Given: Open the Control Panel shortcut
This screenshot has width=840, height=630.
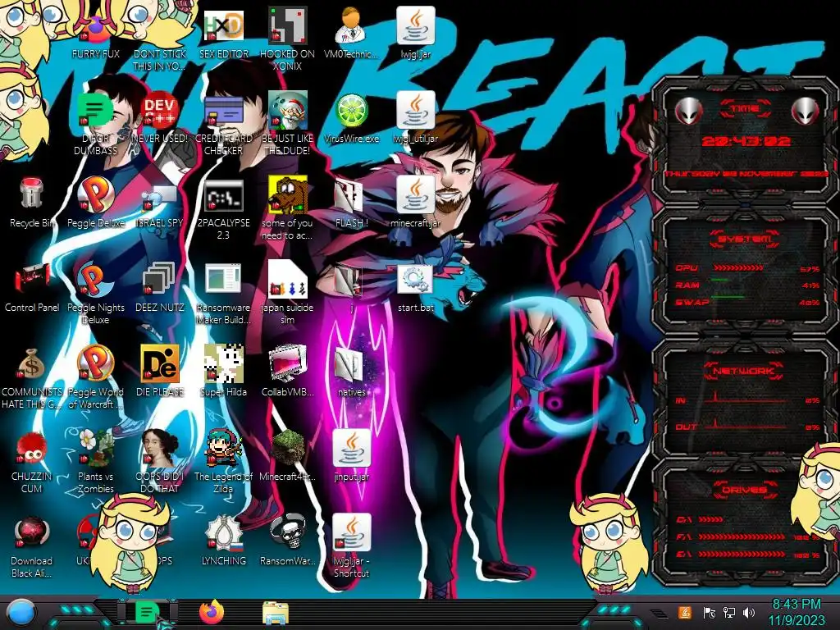Looking at the screenshot, I should [x=32, y=279].
